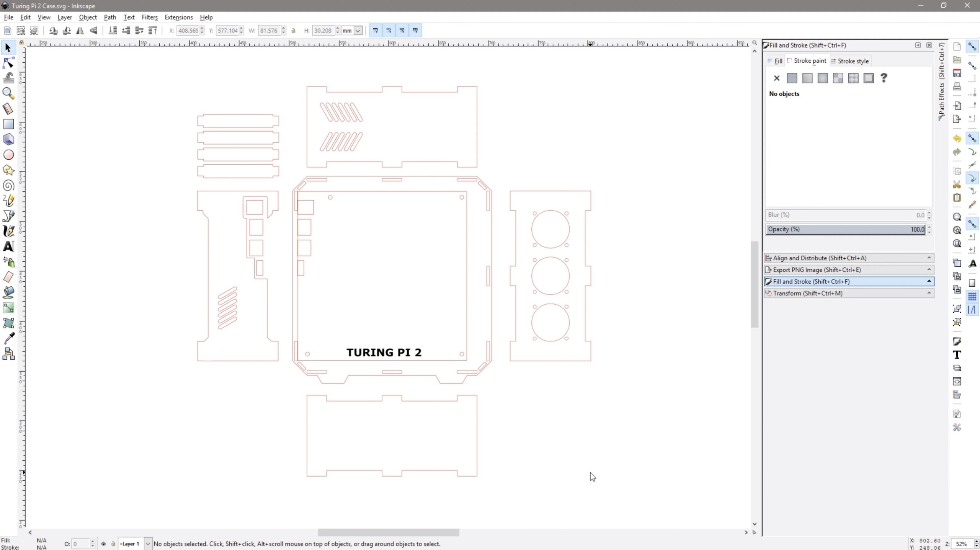The image size is (980, 550).
Task: Click the X position input field
Action: [188, 31]
